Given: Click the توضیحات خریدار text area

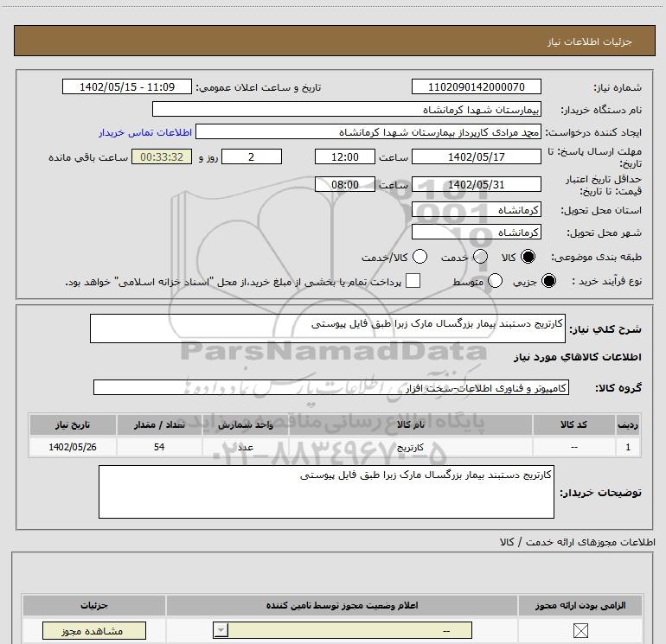Looking at the screenshot, I should point(326,492).
